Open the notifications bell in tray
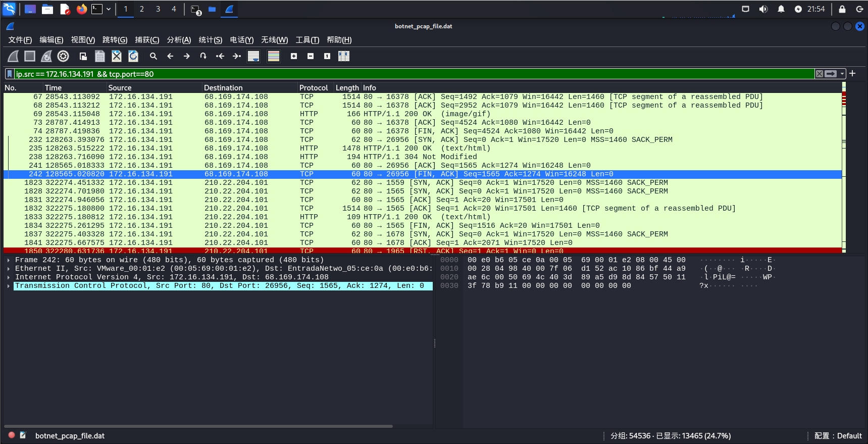 (x=781, y=9)
